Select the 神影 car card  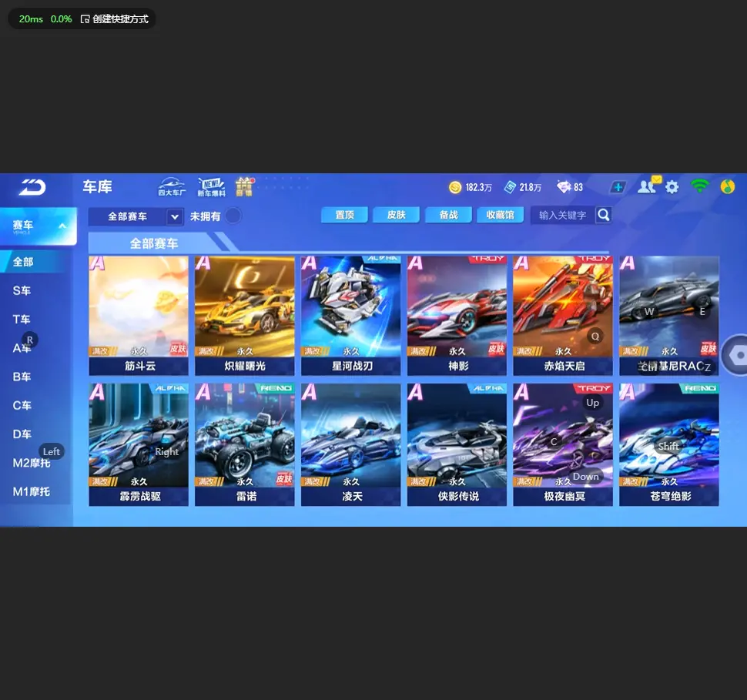457,316
